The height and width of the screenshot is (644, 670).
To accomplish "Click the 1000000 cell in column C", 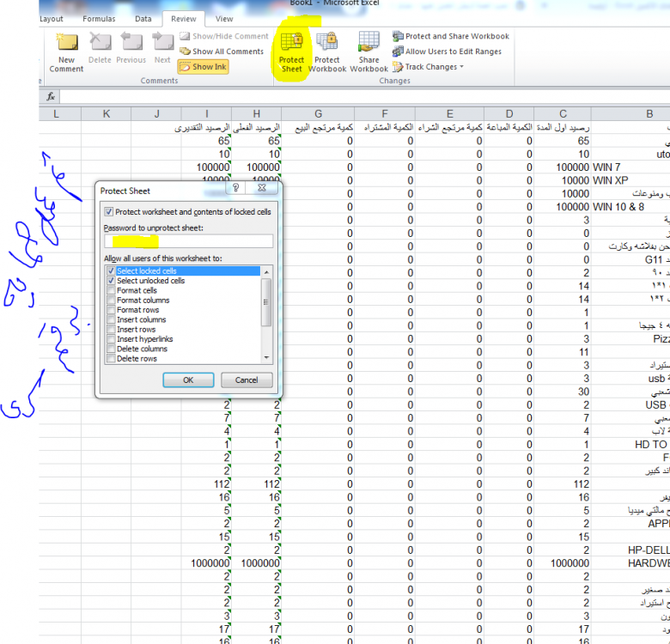I will (563, 563).
